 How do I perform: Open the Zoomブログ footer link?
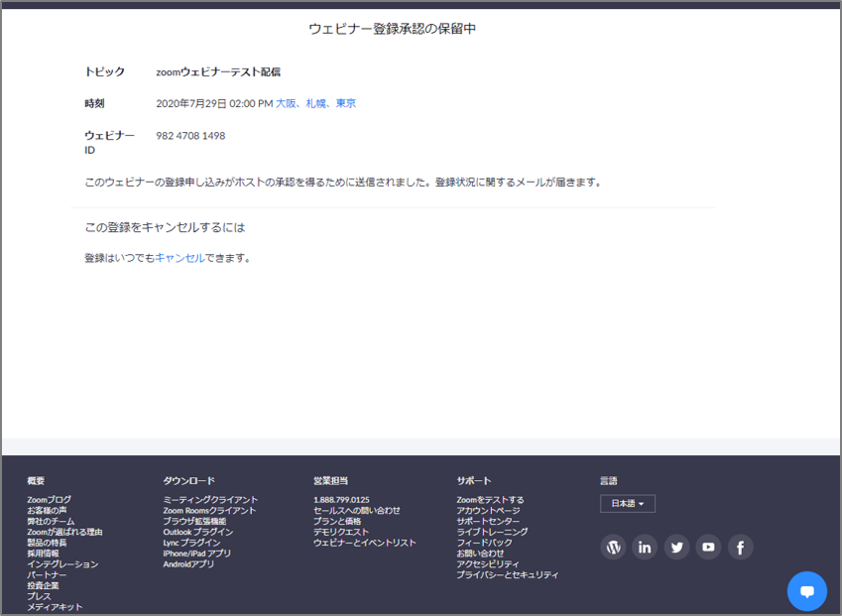tap(49, 500)
